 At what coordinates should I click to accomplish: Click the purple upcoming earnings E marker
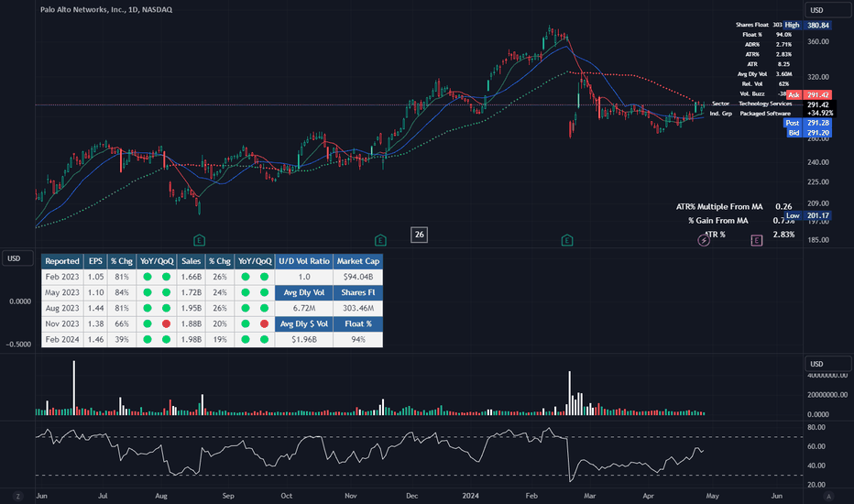point(757,240)
